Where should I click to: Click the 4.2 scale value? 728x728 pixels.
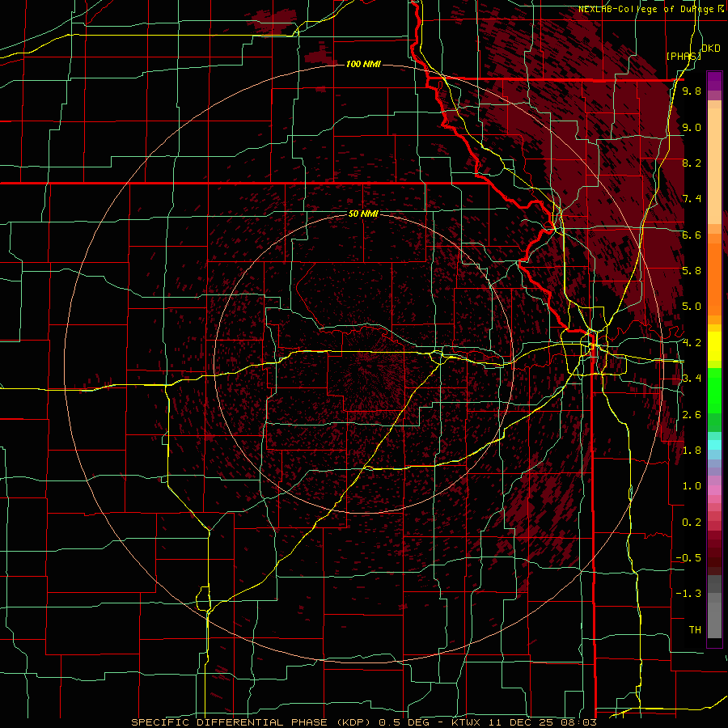[x=692, y=343]
